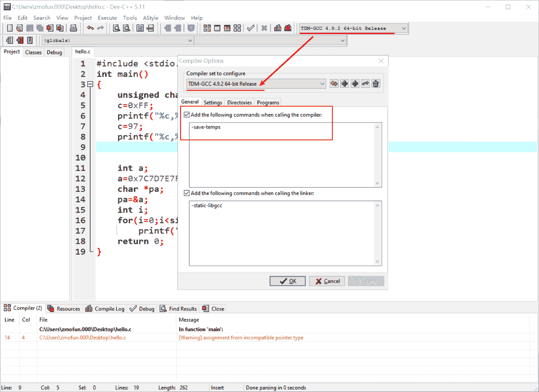Open the Find icon in the toolbar
The width and height of the screenshot is (539, 392).
pyautogui.click(x=116, y=28)
